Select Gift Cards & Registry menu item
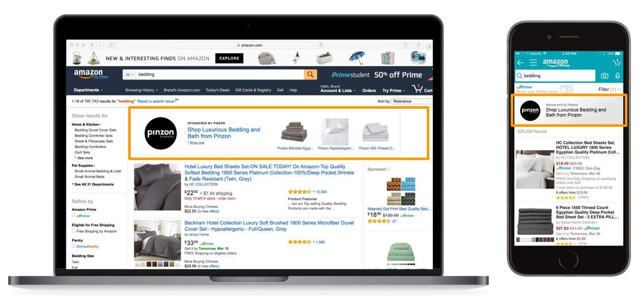 pos(253,90)
